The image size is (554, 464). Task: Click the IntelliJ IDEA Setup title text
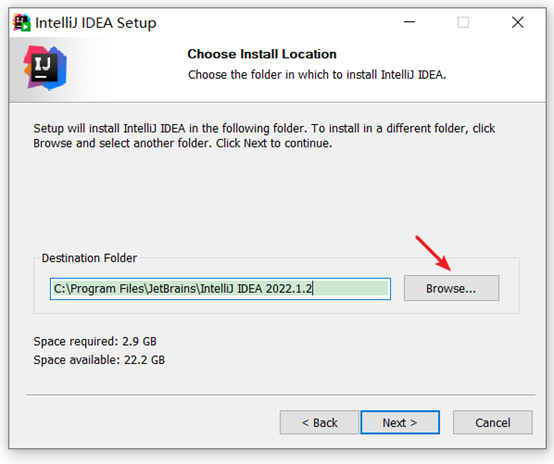(x=96, y=23)
